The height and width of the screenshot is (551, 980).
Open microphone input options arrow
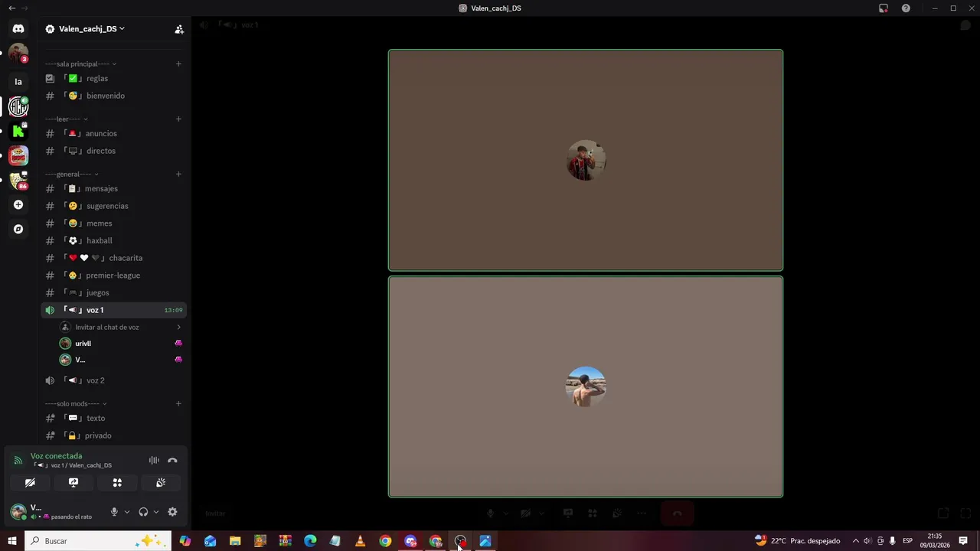pyautogui.click(x=126, y=512)
